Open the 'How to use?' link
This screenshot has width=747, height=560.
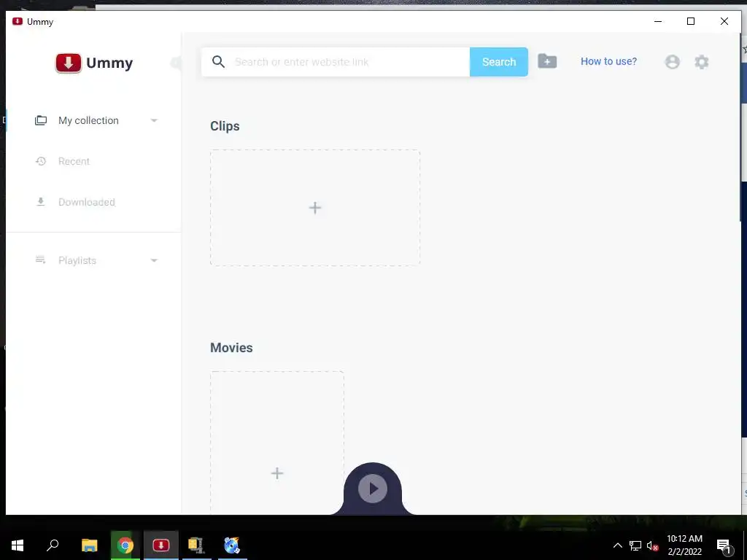coord(608,61)
